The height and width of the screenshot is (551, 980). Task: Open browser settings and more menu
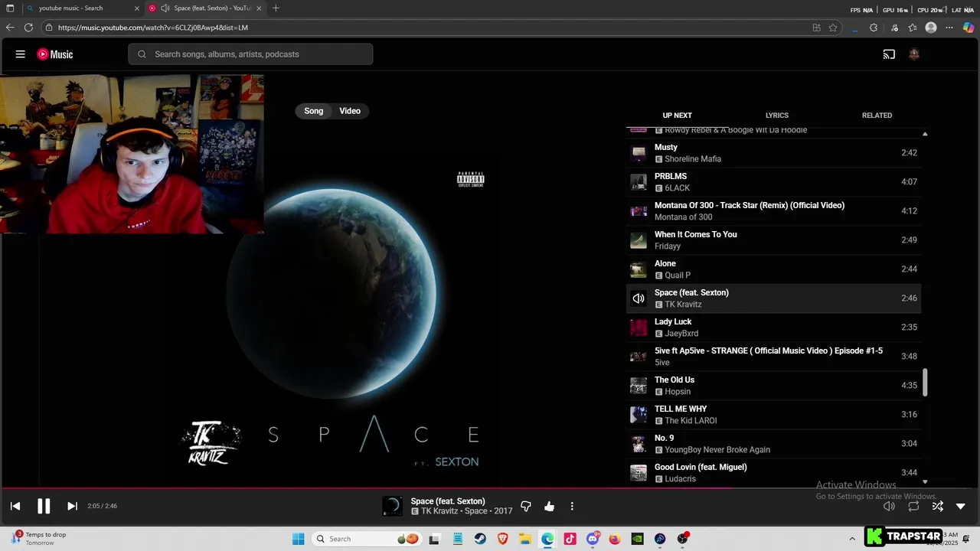(x=949, y=28)
